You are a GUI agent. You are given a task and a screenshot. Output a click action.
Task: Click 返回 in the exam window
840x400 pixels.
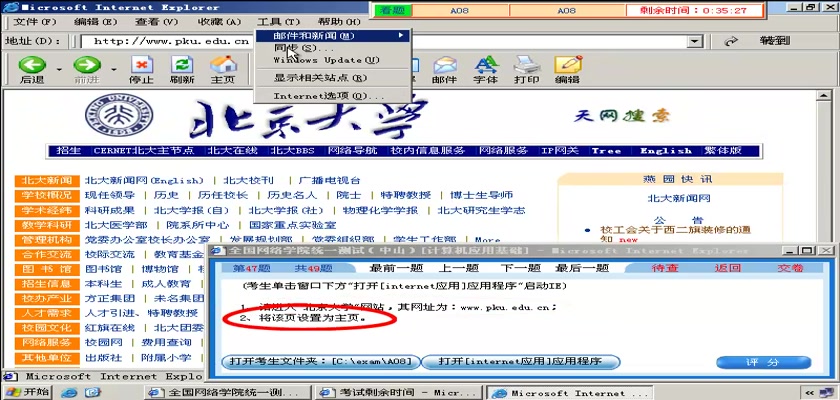pos(728,268)
